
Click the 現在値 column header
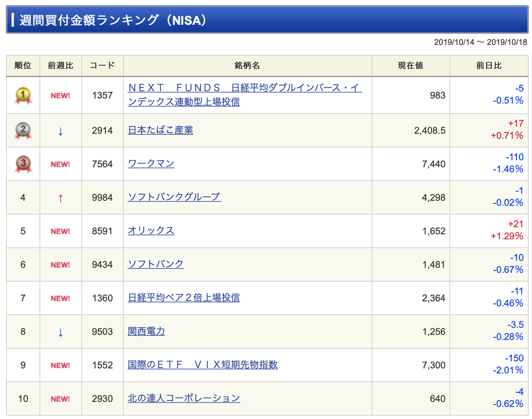411,66
